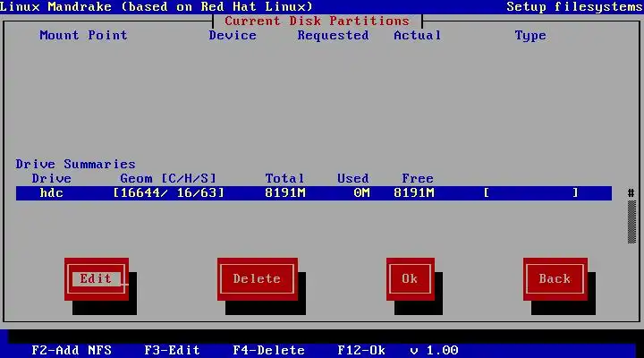Click the empty usage bar in hdc row
The width and height of the screenshot is (644, 358).
[531, 193]
